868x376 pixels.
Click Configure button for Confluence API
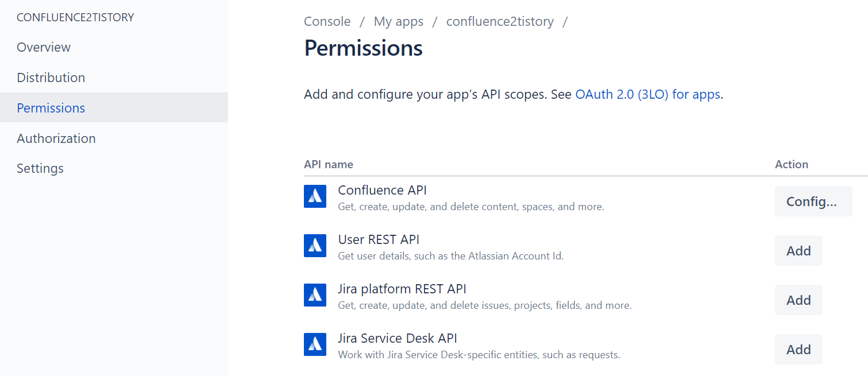pos(813,201)
